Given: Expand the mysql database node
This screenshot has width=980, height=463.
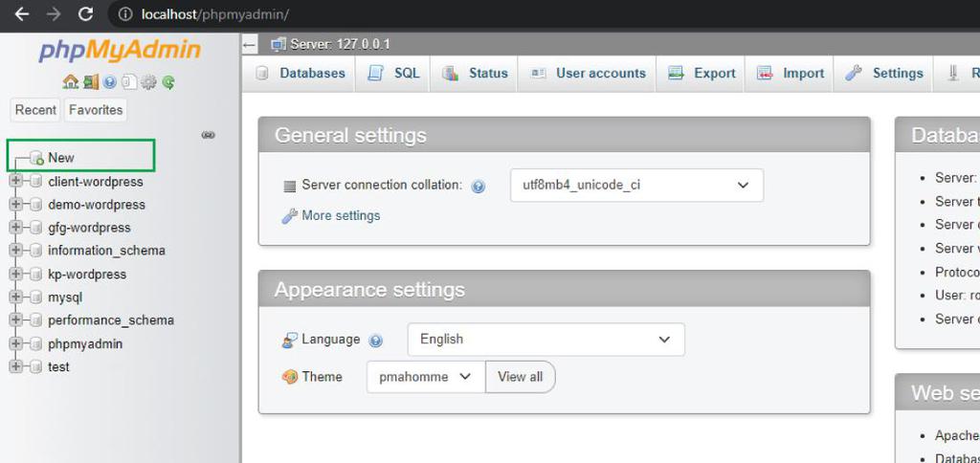Looking at the screenshot, I should click(x=15, y=297).
